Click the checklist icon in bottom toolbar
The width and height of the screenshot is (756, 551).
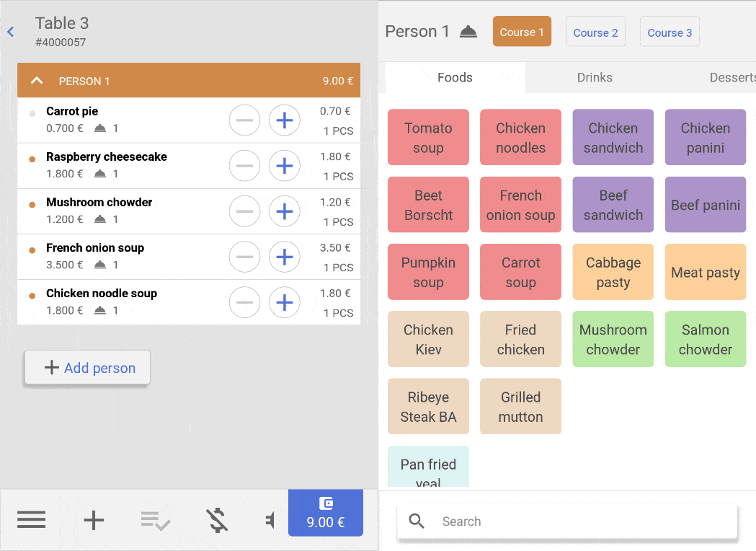[155, 519]
